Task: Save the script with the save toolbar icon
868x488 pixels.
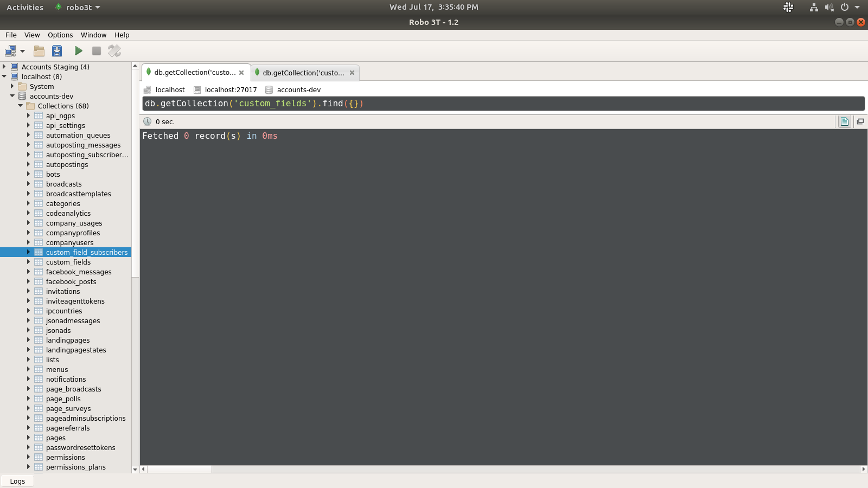Action: point(56,50)
